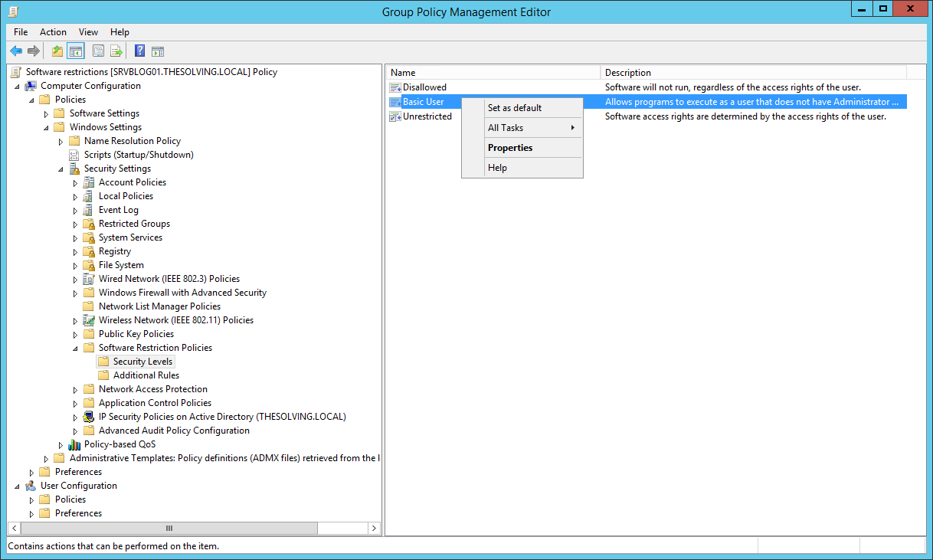Click the tree pane scroll left arrow

tap(14, 528)
